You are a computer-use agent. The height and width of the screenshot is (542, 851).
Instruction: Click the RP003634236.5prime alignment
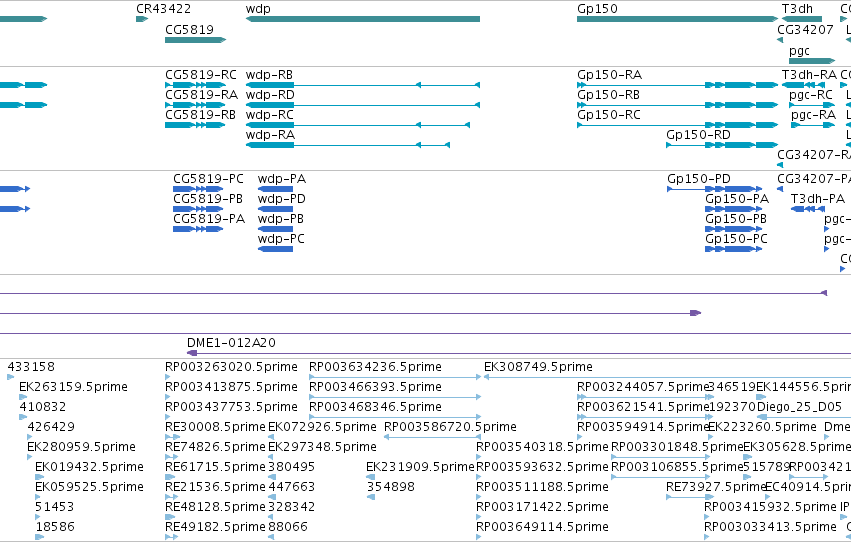(395, 377)
